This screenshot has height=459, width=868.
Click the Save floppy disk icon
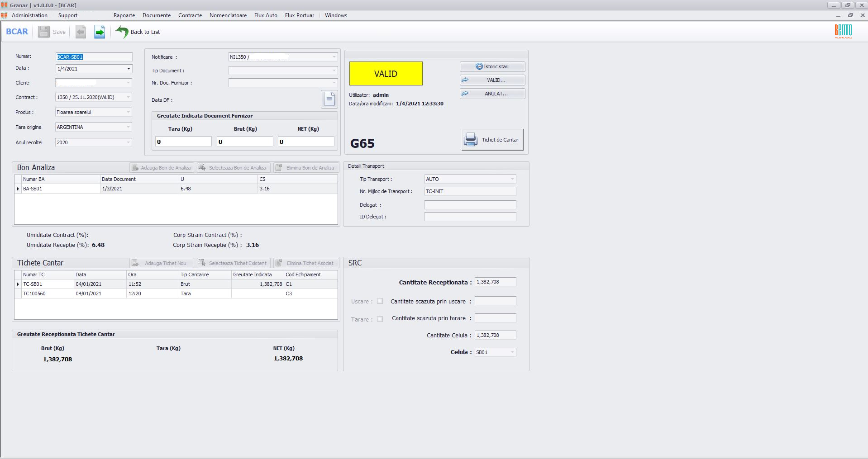click(44, 32)
